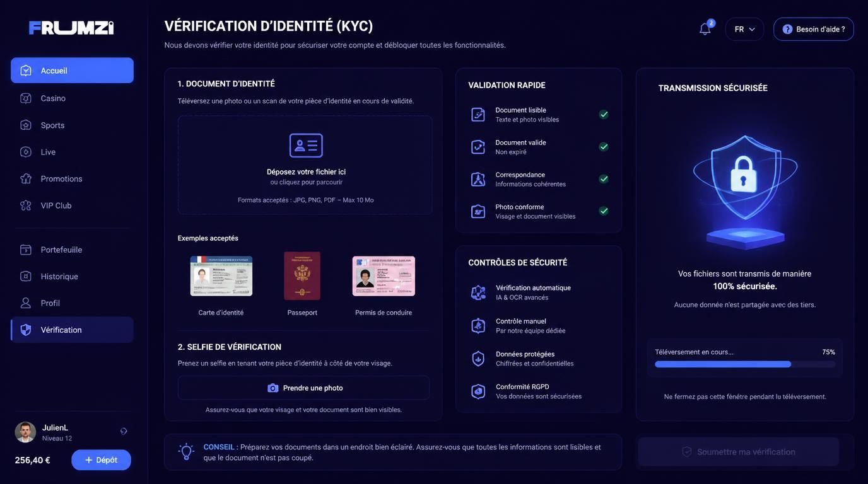The width and height of the screenshot is (868, 484).
Task: Click the Dépôt button
Action: pos(101,460)
